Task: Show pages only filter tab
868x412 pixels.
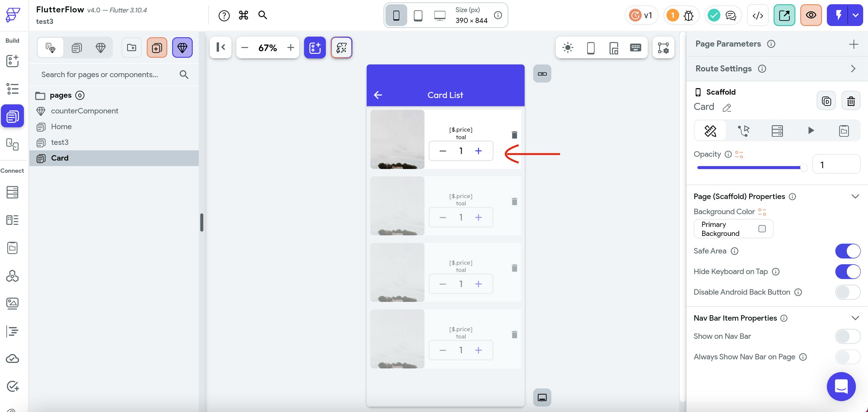Action: (x=77, y=47)
